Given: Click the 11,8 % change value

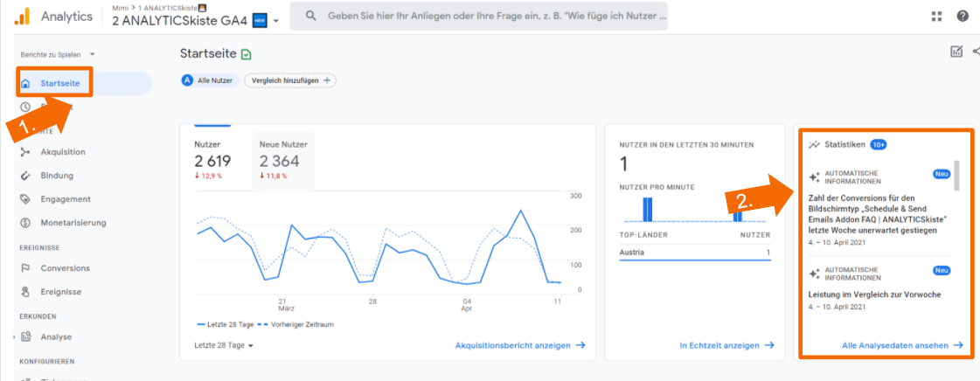Looking at the screenshot, I should pyautogui.click(x=274, y=177).
